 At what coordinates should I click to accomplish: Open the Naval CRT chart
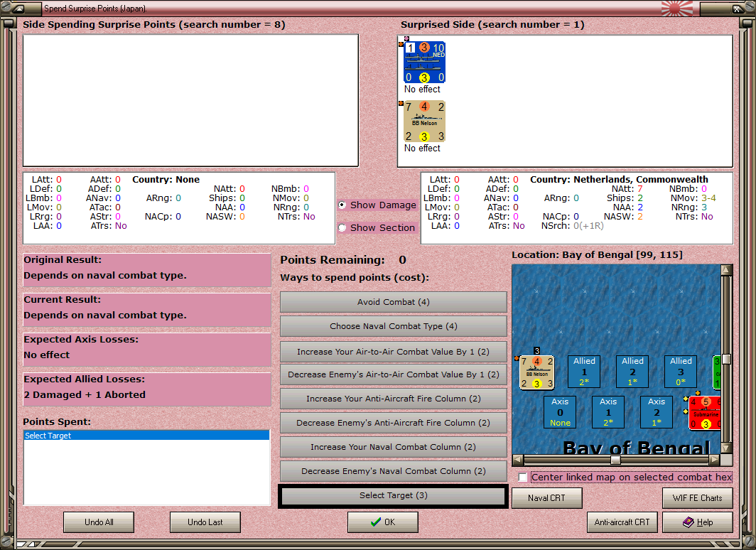click(x=547, y=498)
